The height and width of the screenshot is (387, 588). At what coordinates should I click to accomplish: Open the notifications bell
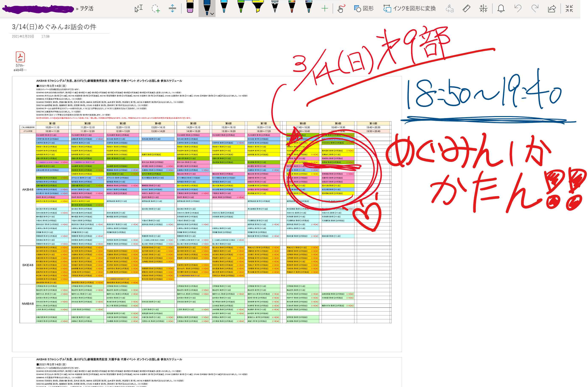tap(501, 8)
